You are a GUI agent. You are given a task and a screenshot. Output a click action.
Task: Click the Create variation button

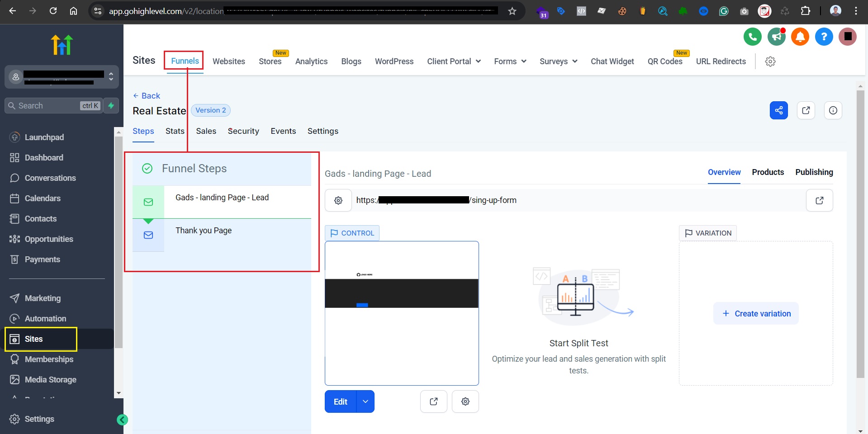(x=756, y=313)
